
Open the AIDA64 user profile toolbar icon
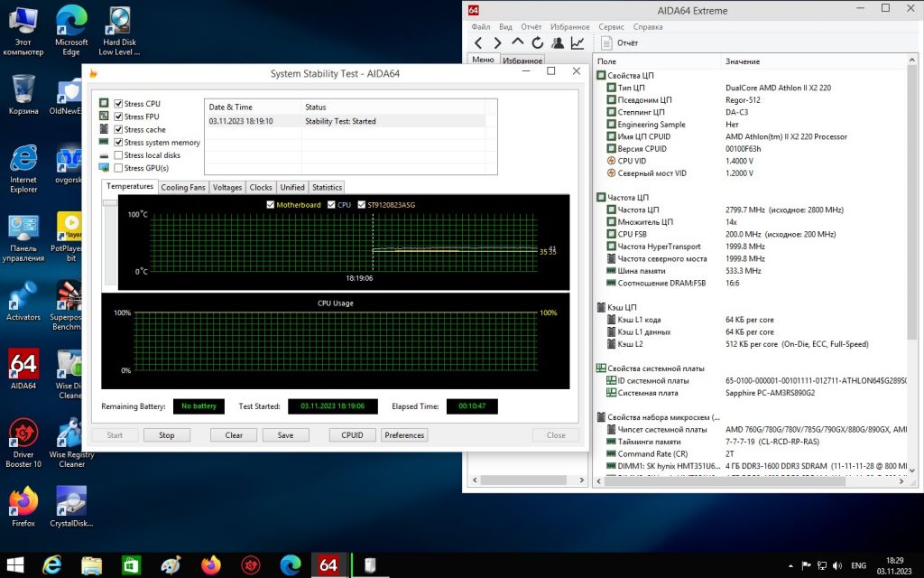coord(558,43)
